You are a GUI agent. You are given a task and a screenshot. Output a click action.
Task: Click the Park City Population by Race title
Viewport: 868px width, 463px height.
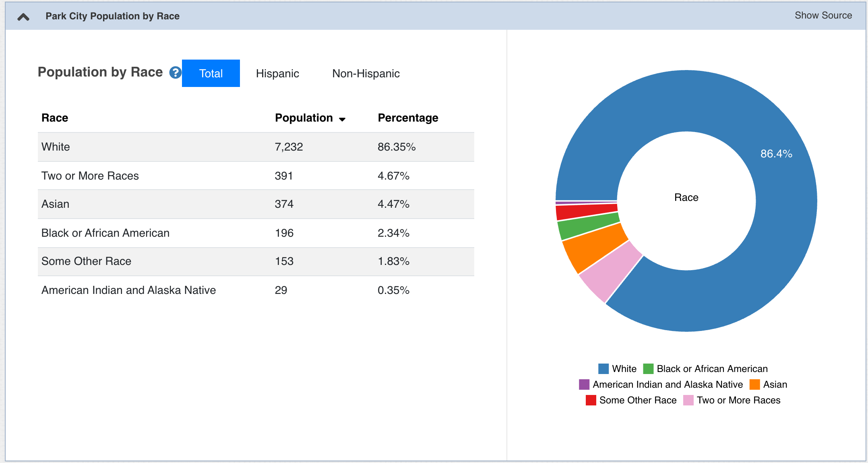(x=112, y=16)
